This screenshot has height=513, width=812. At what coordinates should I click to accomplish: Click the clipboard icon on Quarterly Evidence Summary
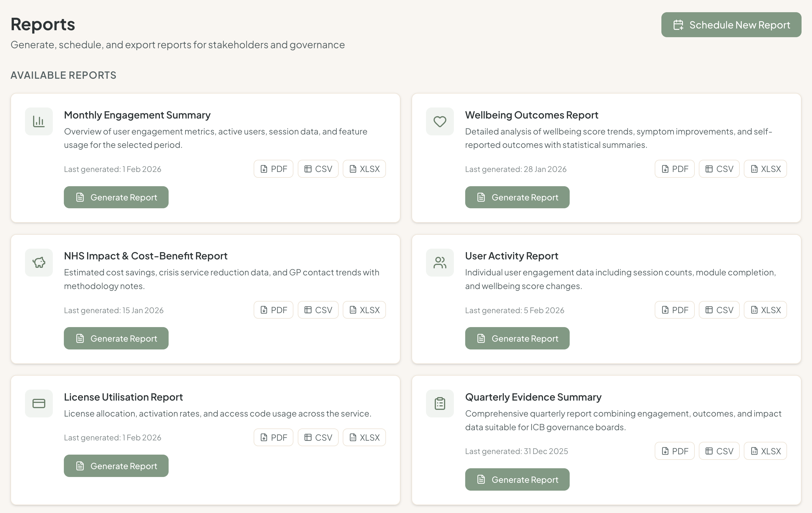[x=439, y=403]
